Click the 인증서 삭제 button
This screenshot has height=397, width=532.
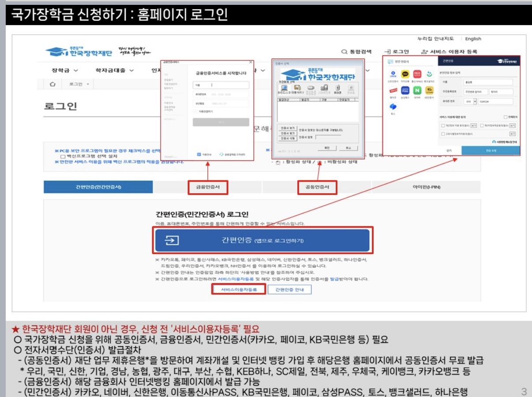point(288,139)
